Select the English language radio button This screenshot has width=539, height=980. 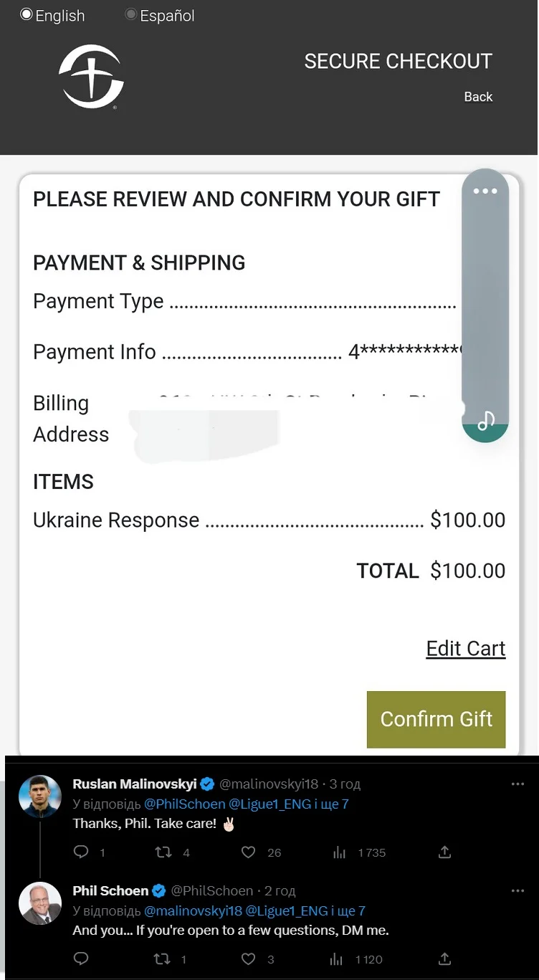pos(27,14)
